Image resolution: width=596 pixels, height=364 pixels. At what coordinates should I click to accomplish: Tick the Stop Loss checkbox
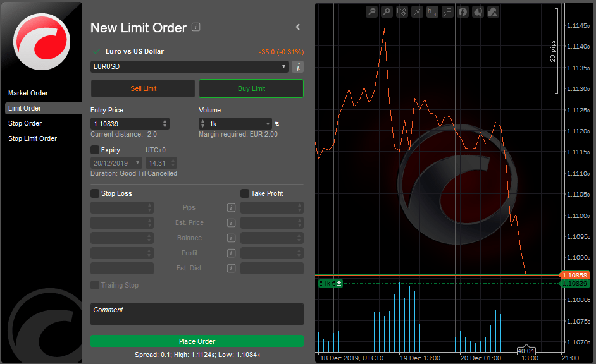pos(95,193)
